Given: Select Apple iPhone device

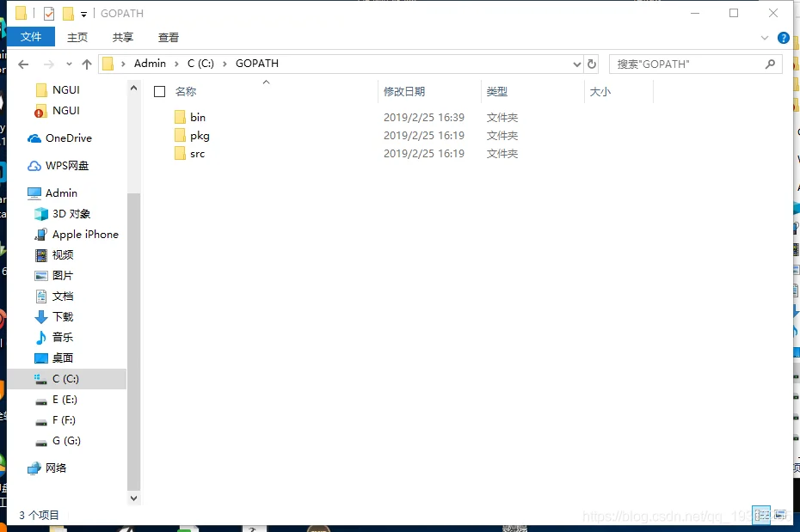Looking at the screenshot, I should (x=77, y=235).
